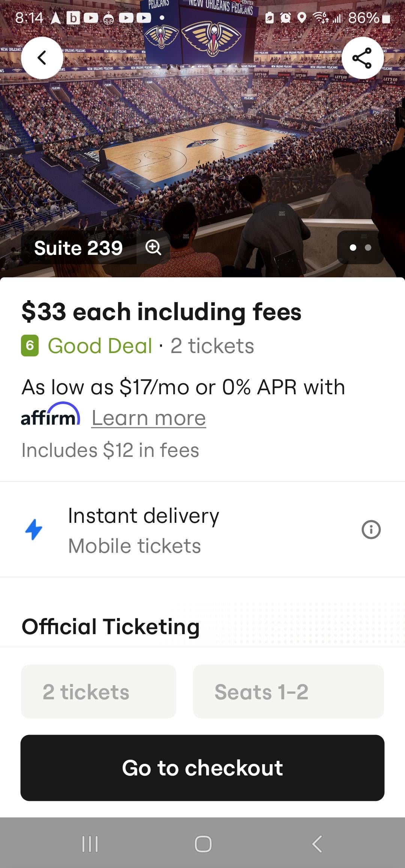Image resolution: width=405 pixels, height=868 pixels.
Task: Tap the delivery info circle icon
Action: [371, 530]
